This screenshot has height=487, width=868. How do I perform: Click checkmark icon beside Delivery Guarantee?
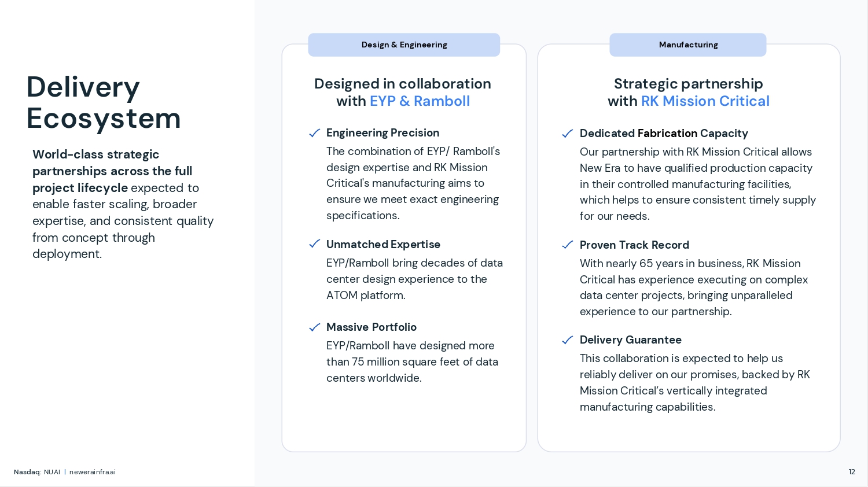[567, 340]
